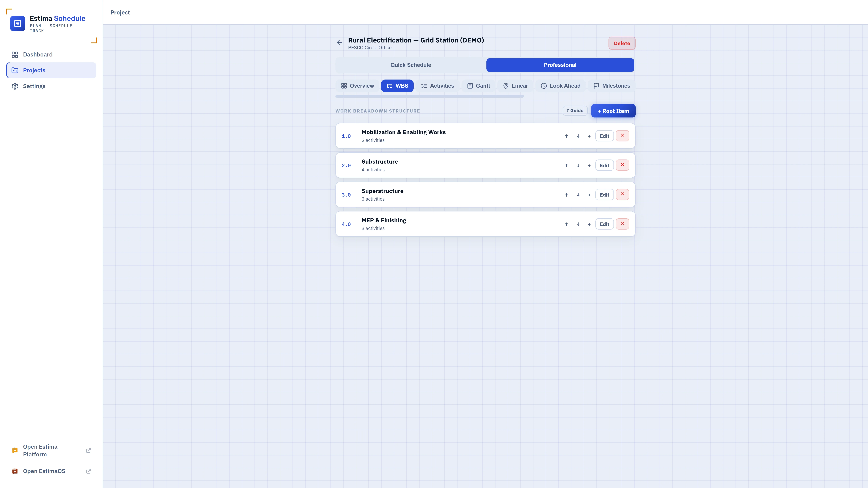Delete the MEP & Finishing item

point(622,224)
